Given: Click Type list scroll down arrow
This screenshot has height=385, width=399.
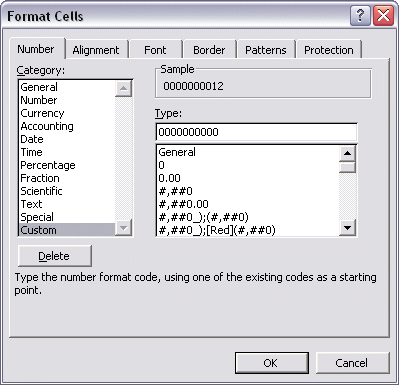Looking at the screenshot, I should pyautogui.click(x=347, y=228).
